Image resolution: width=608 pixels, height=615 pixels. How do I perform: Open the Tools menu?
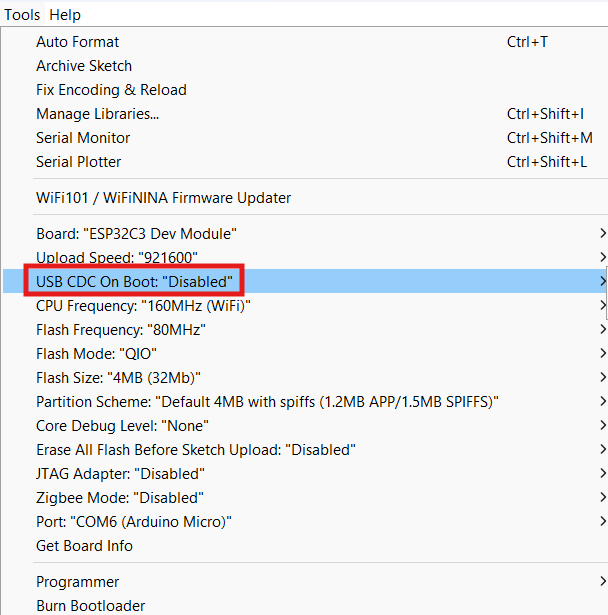(22, 15)
